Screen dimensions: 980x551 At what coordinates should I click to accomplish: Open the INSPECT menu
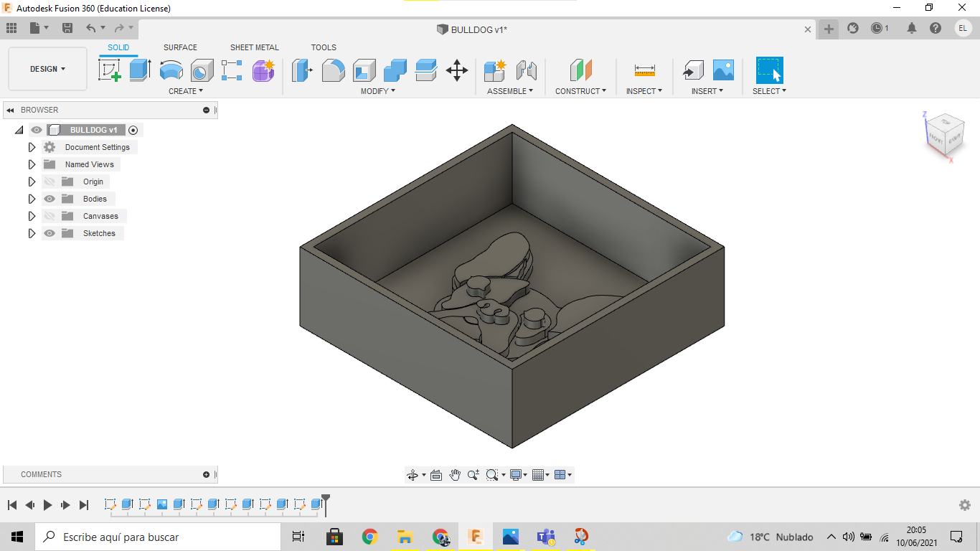pos(644,91)
